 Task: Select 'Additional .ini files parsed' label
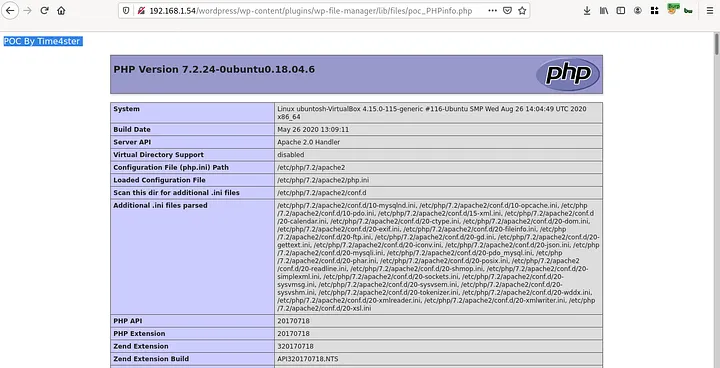(160, 205)
